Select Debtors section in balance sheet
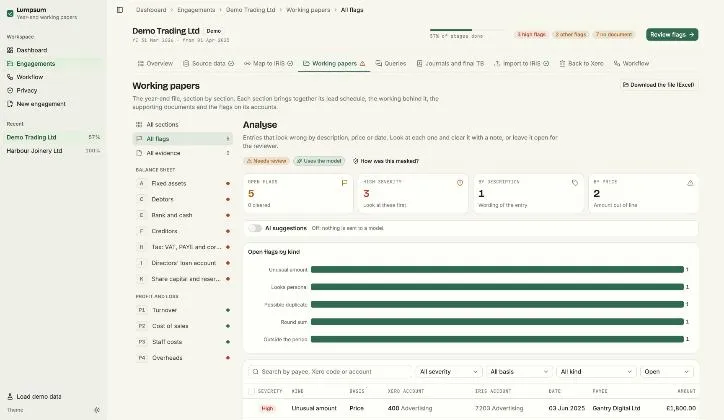Viewport: 724px width, 420px height. coord(183,199)
